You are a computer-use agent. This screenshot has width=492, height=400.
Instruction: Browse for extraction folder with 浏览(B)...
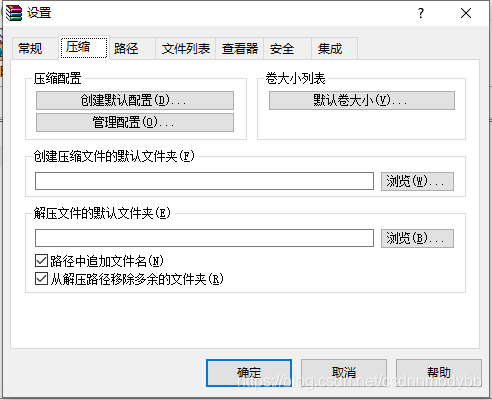[417, 238]
